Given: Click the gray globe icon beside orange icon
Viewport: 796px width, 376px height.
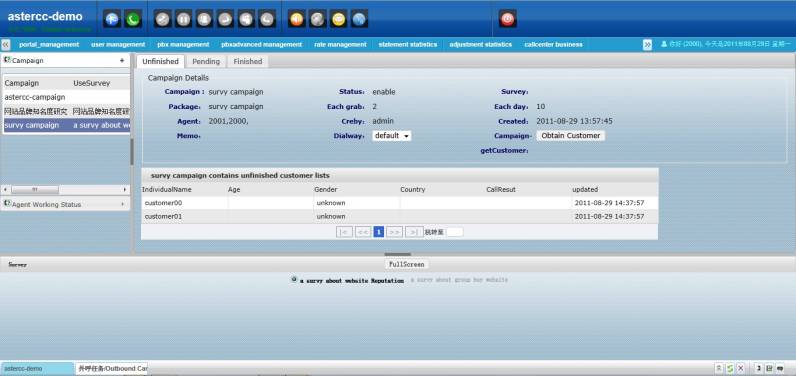Looking at the screenshot, I should click(x=317, y=19).
